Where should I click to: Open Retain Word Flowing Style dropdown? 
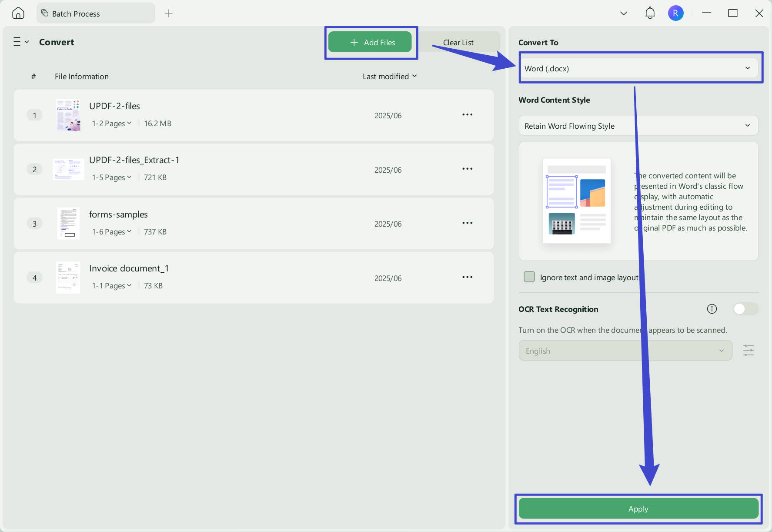pyautogui.click(x=638, y=126)
